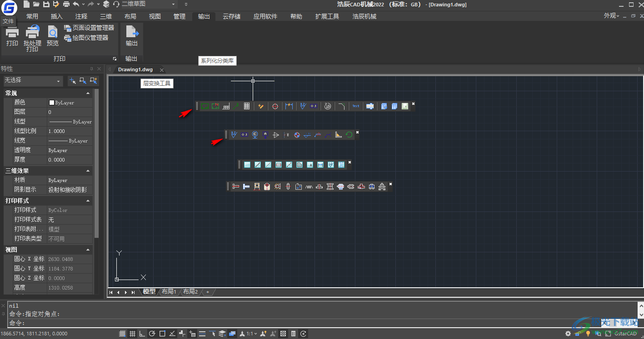Expand the 打印 panel dialog launcher

tap(115, 59)
